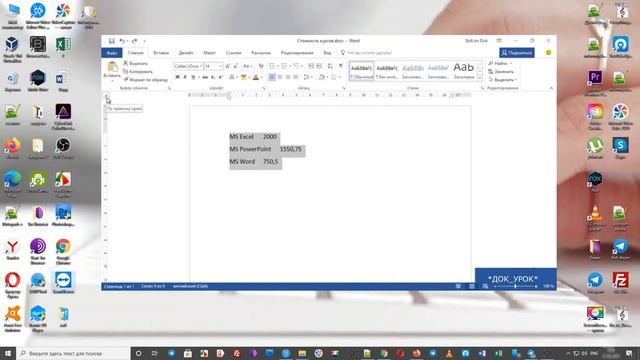Toggle underline formatting
This screenshot has width=640, height=360.
click(193, 77)
